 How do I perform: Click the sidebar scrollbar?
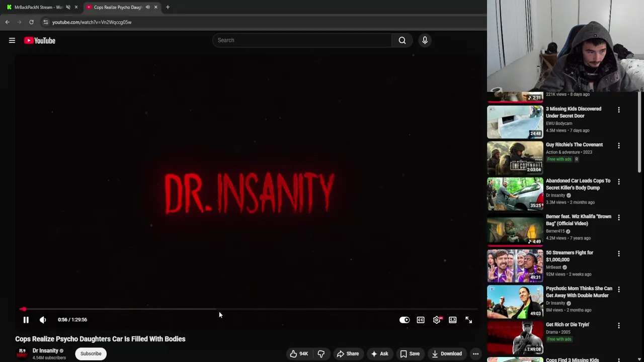640,133
